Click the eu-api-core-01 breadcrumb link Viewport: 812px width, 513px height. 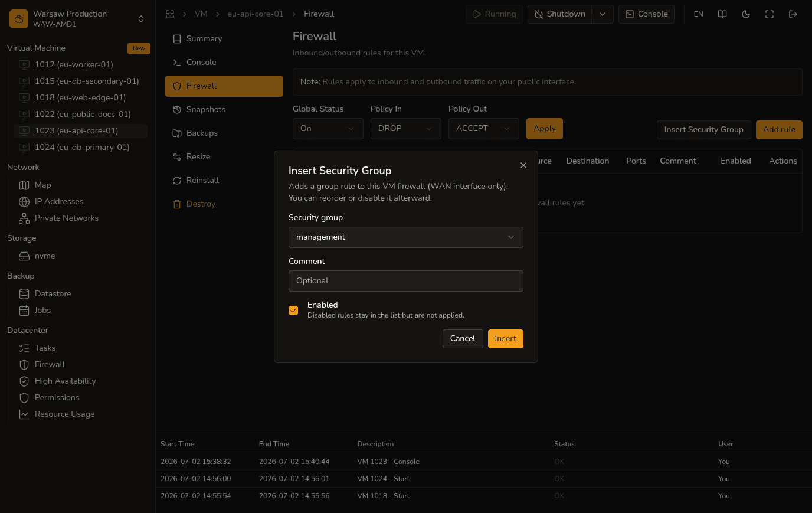[x=256, y=14]
